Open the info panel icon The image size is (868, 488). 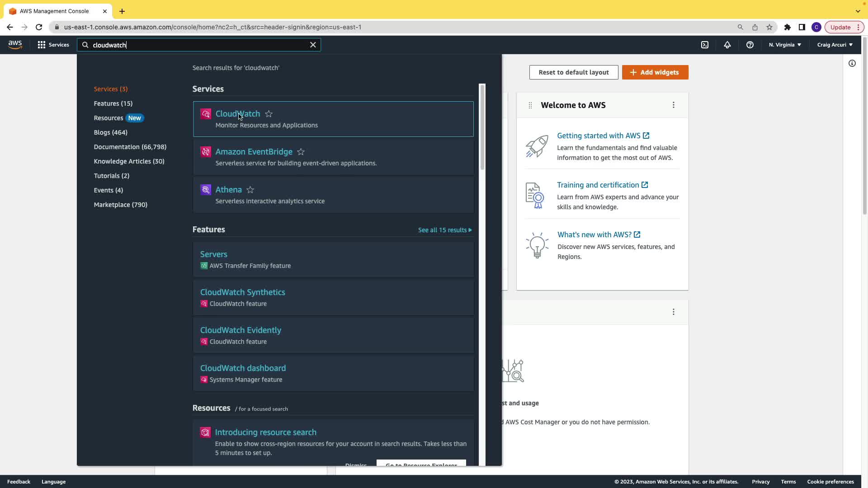852,63
